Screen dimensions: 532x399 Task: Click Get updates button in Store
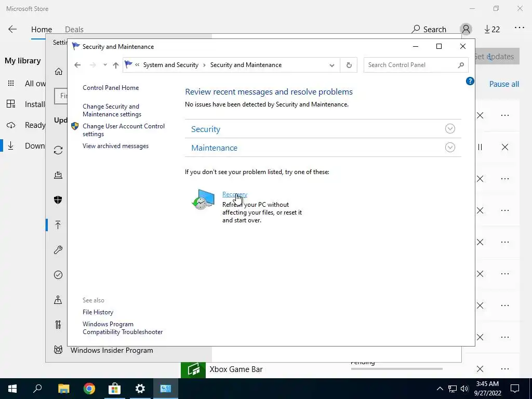497,56
